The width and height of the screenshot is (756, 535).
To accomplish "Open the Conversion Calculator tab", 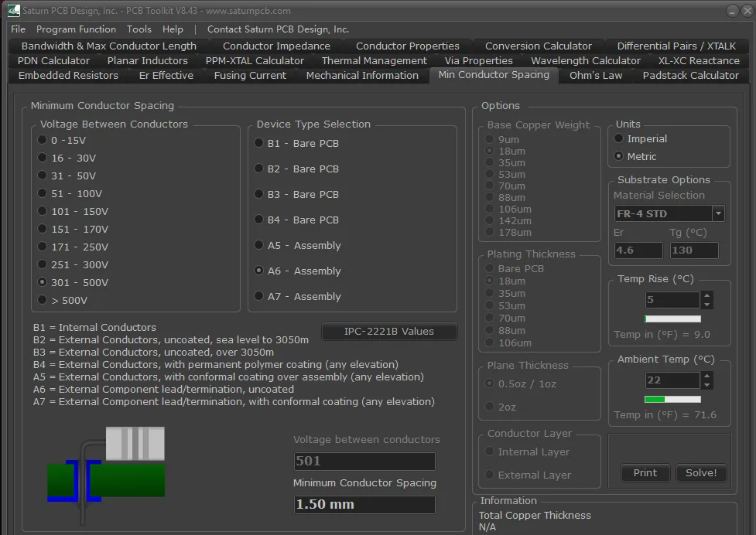I will (538, 46).
